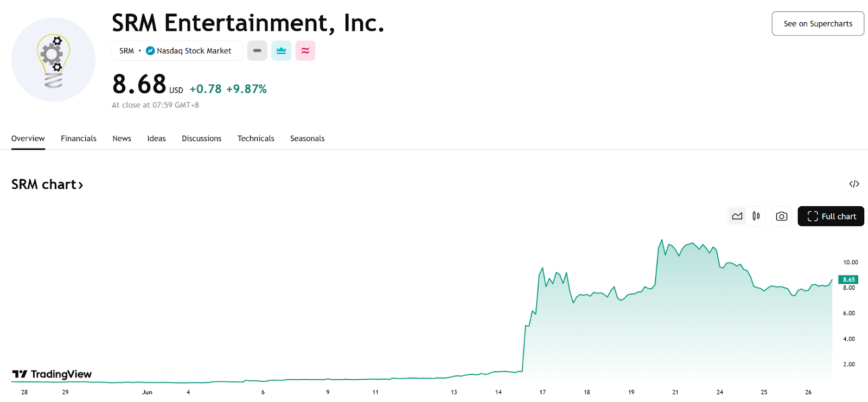The image size is (868, 402).
Task: Select the Discussions tab
Action: point(202,138)
